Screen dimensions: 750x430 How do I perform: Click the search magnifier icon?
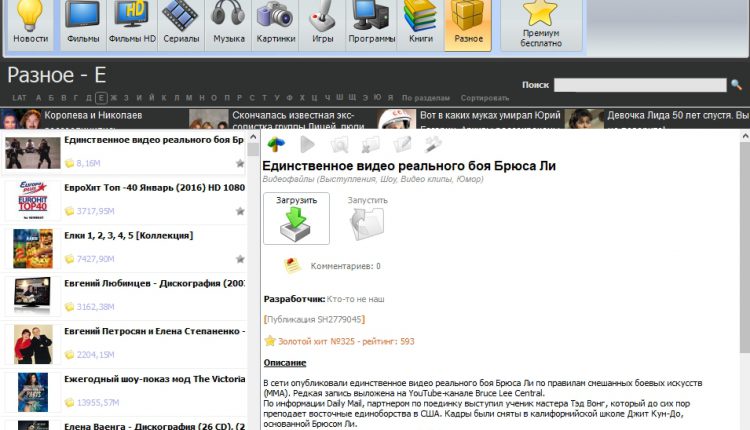pos(736,85)
